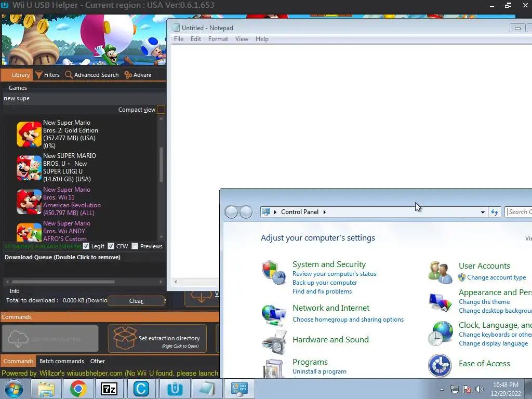Viewport: 532px width, 399px height.
Task: Click inside the Notepad text area
Action: click(351, 117)
